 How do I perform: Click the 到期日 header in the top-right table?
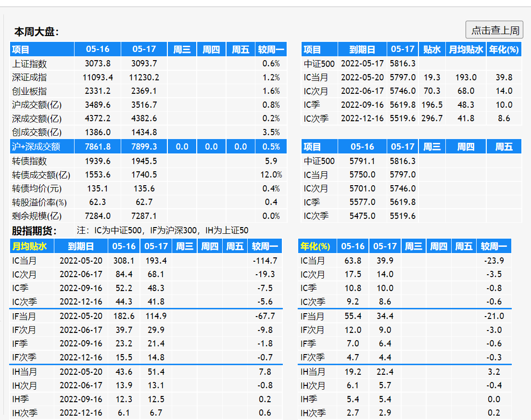point(362,50)
